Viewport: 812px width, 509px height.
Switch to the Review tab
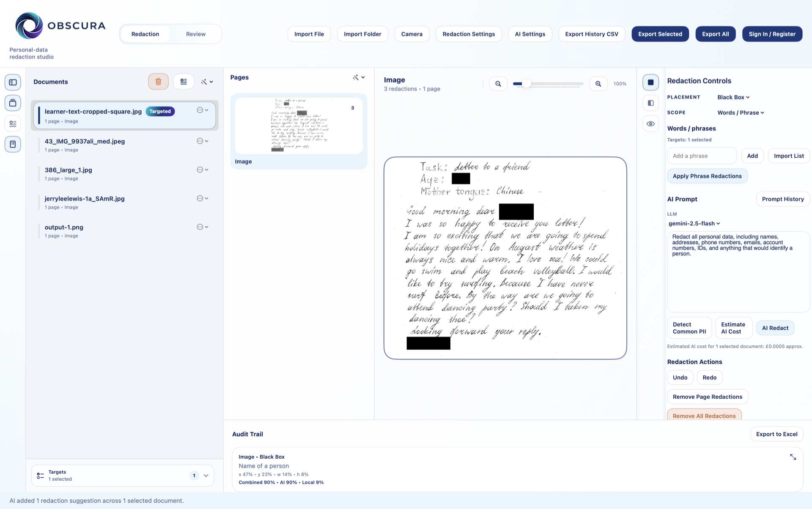[x=195, y=34]
